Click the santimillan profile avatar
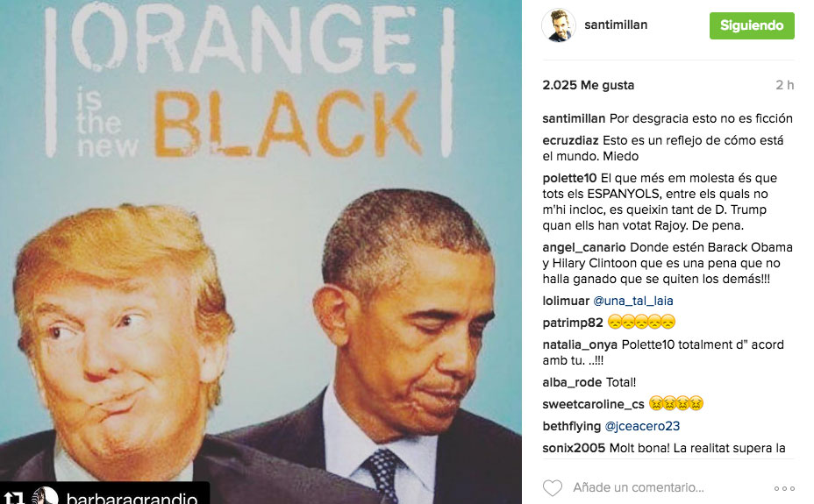 coord(559,25)
